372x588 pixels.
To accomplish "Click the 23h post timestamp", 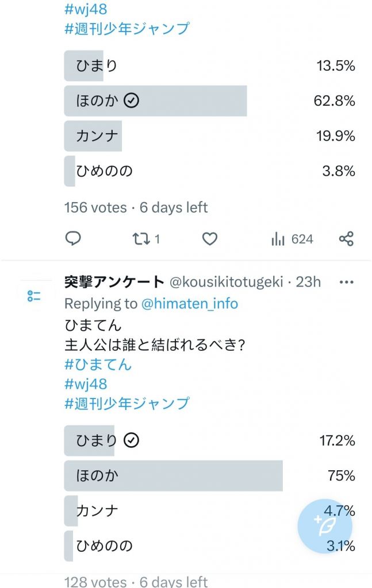I will 308,282.
